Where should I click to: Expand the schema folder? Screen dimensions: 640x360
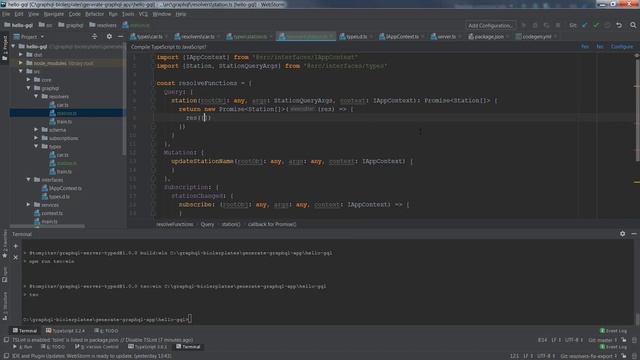tap(36, 129)
